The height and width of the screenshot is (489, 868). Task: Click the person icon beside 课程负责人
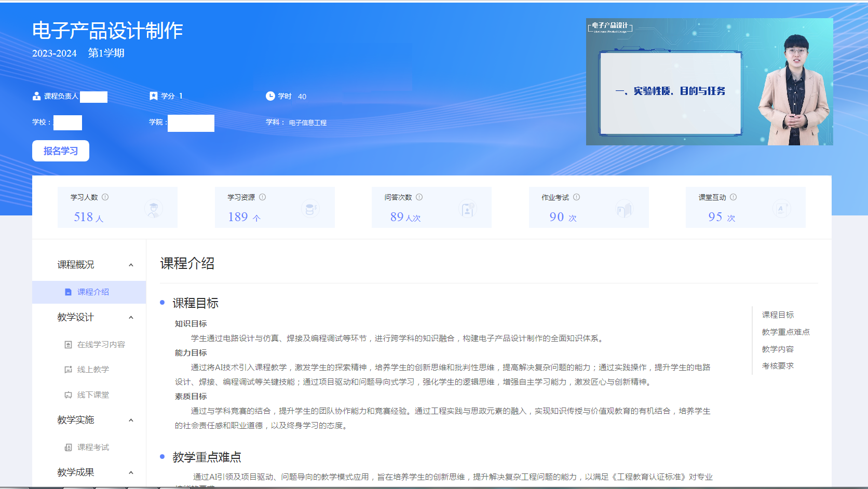coord(36,96)
